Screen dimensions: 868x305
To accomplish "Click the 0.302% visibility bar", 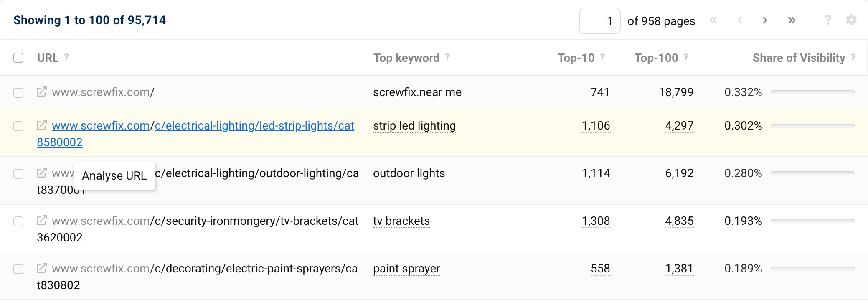I will pyautogui.click(x=813, y=126).
